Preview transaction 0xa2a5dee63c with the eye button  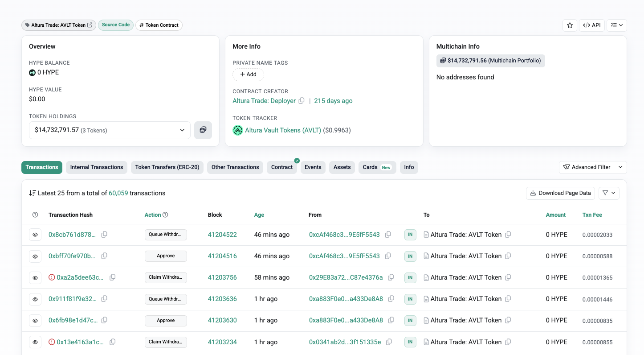(x=35, y=277)
